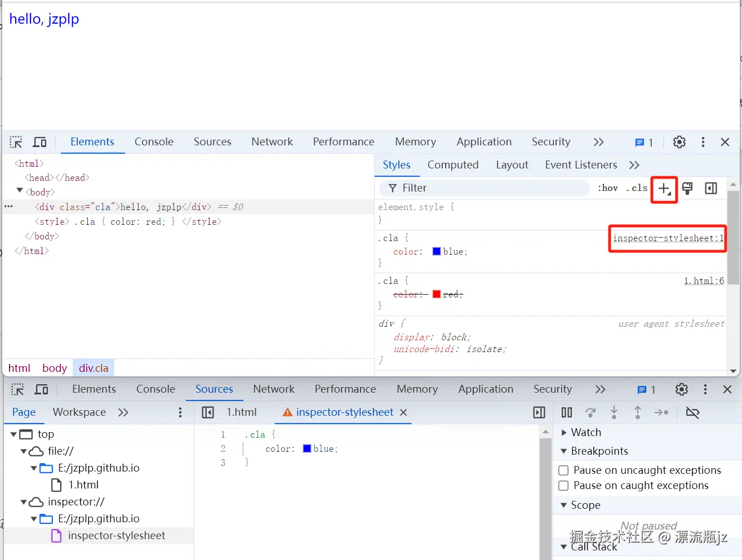Select 1.html file in navigator tree
This screenshot has width=742, height=560.
pyautogui.click(x=83, y=485)
